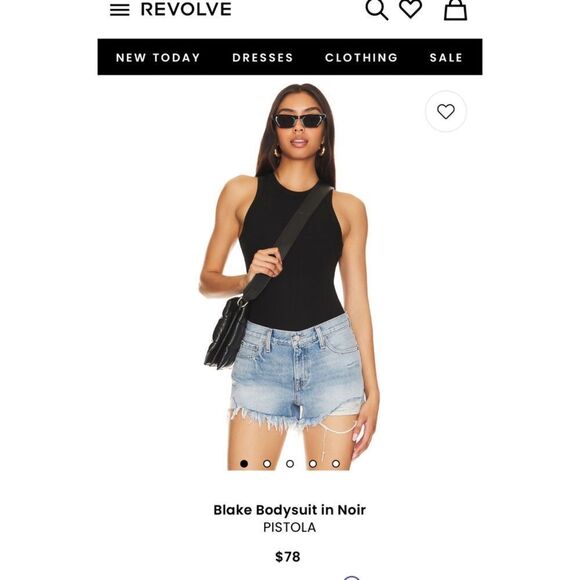Click the partial circle icon below price
This screenshot has height=580, width=580.
(x=352, y=577)
